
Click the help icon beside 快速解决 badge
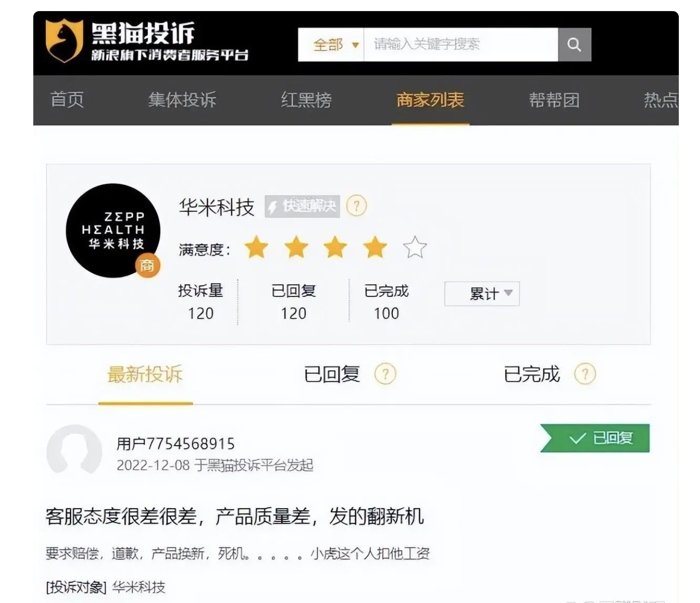click(357, 206)
